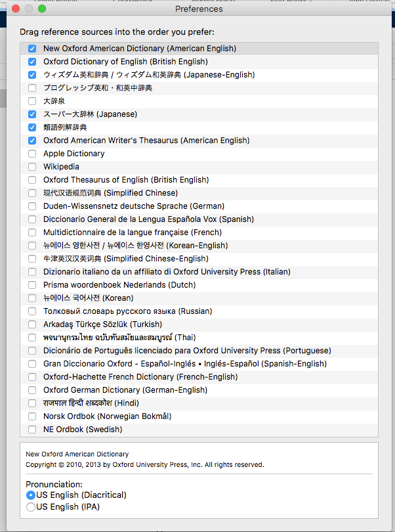Image resolution: width=395 pixels, height=532 pixels.
Task: Check Dicionário de Português checkbox
Action: pos(32,351)
